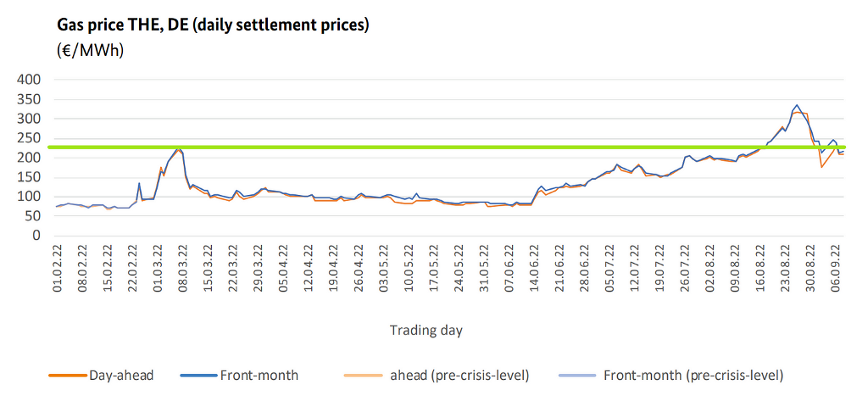
Task: Click the 400 value on the y-axis
Action: 30,79
